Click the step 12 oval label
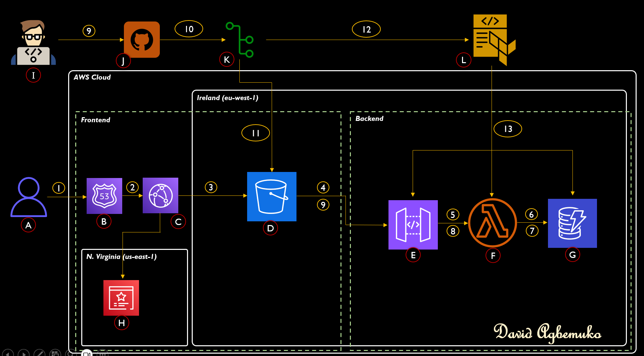This screenshot has width=644, height=356. (366, 29)
